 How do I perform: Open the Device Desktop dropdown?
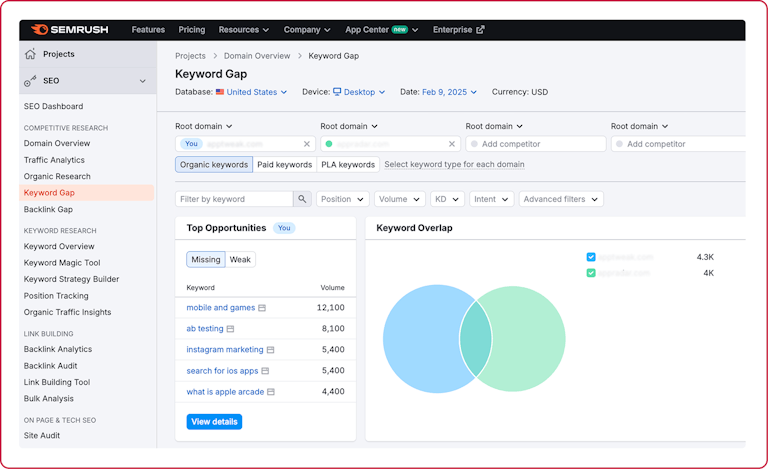point(359,92)
